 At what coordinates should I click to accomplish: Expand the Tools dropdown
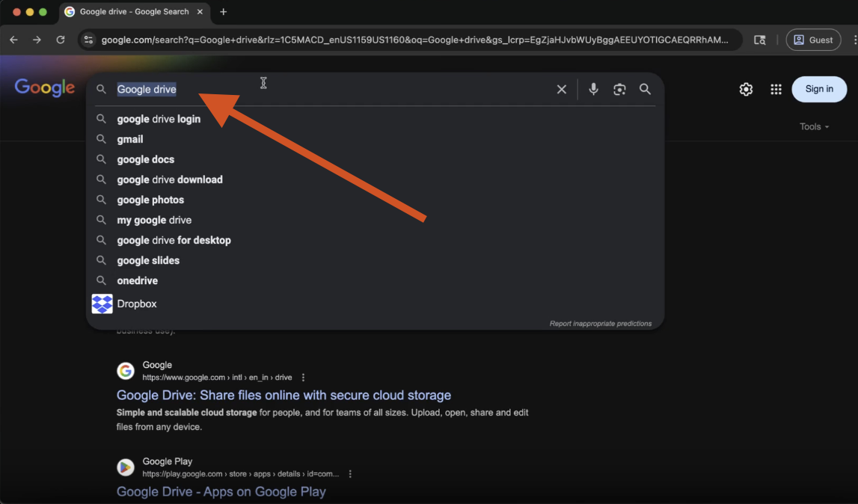814,126
